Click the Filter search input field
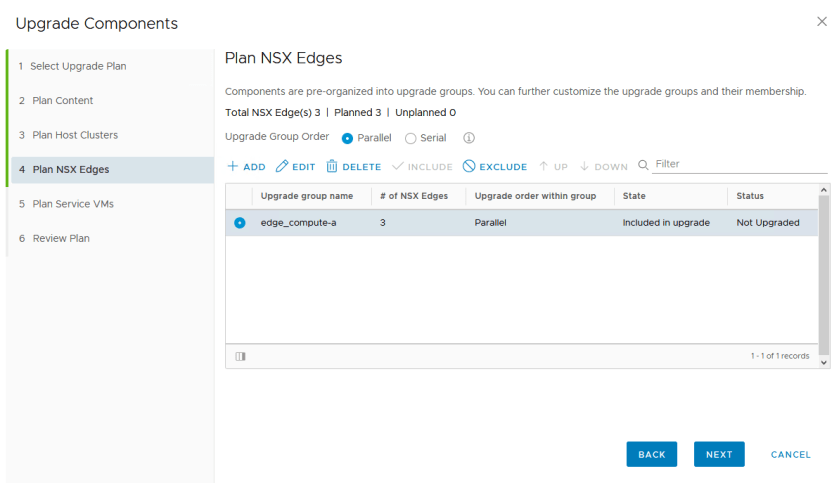This screenshot has width=839, height=483. pos(740,164)
